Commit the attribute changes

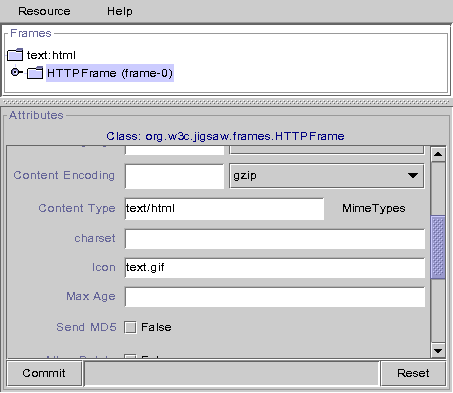[44, 373]
